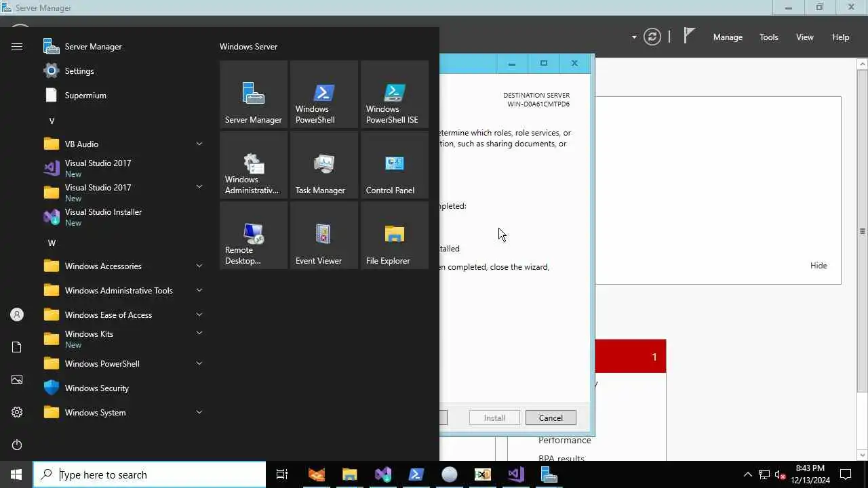
Task: Open the Manage menu
Action: (x=728, y=37)
